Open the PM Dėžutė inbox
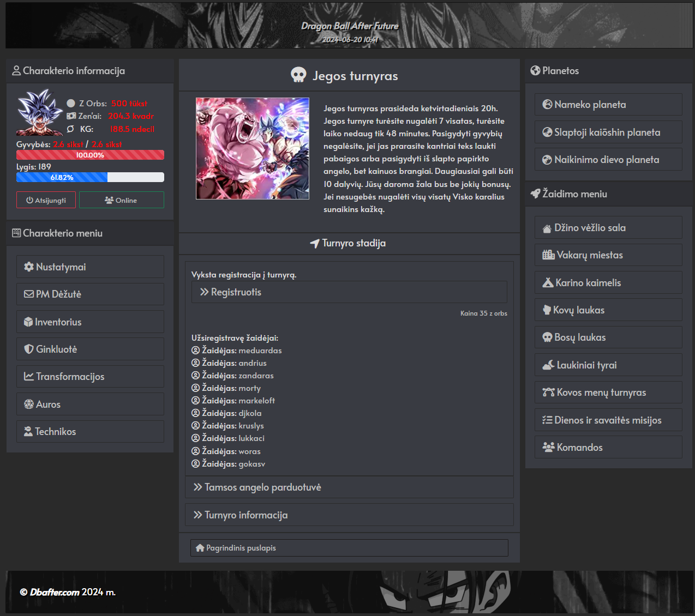 tap(90, 294)
